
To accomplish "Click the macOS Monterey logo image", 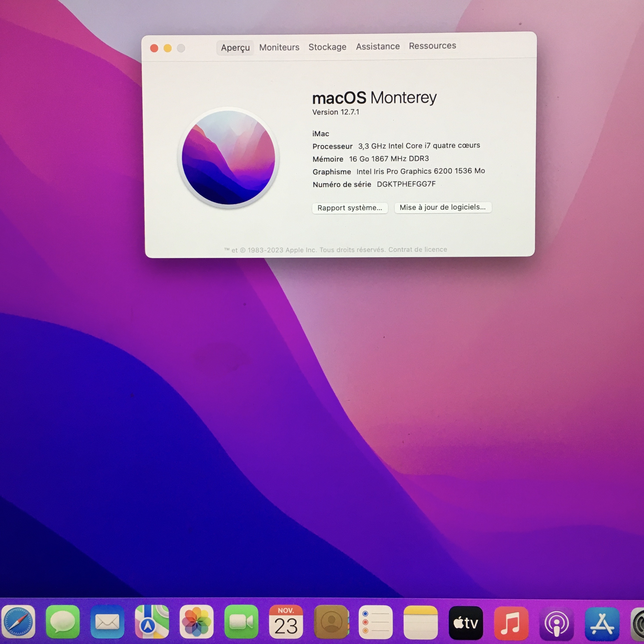I will tap(229, 157).
